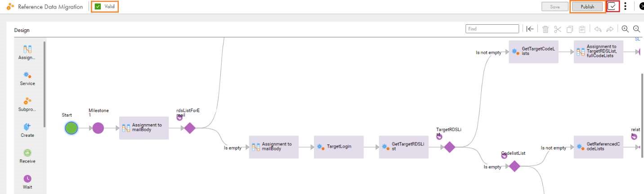Select the Service step in palette
The width and height of the screenshot is (644, 194).
pyautogui.click(x=27, y=79)
